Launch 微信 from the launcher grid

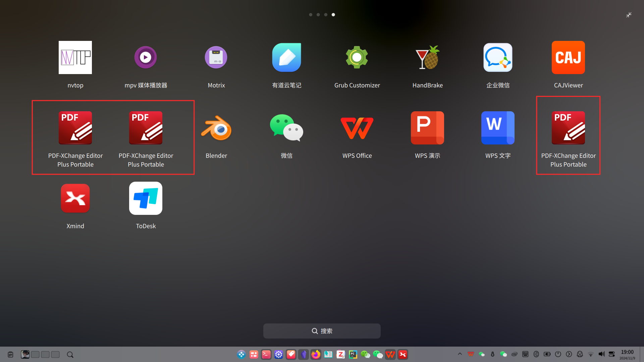coord(286,128)
